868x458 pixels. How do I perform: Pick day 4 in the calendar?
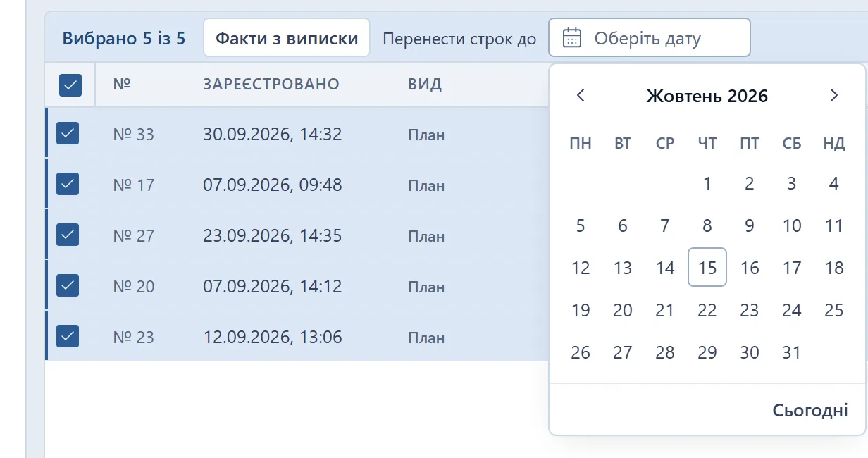point(834,184)
